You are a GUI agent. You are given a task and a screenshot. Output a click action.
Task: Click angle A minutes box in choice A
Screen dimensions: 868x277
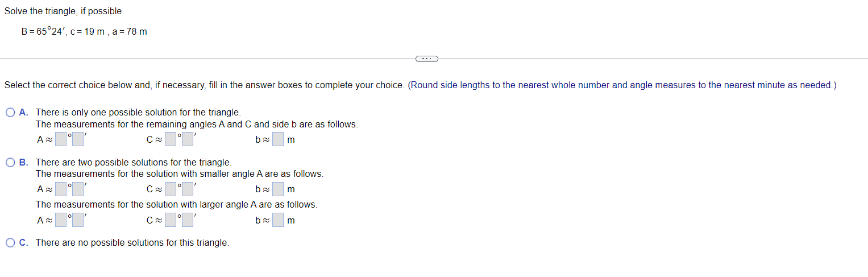(78, 139)
